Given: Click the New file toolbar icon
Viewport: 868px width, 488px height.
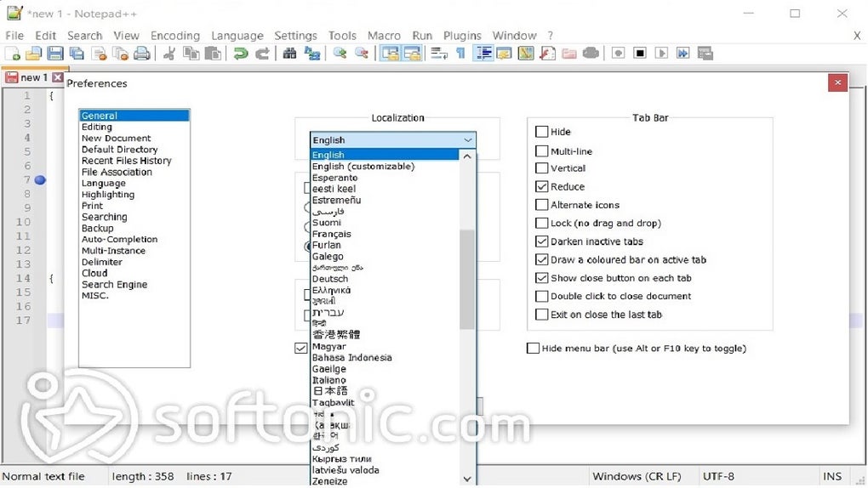Looking at the screenshot, I should coord(12,53).
